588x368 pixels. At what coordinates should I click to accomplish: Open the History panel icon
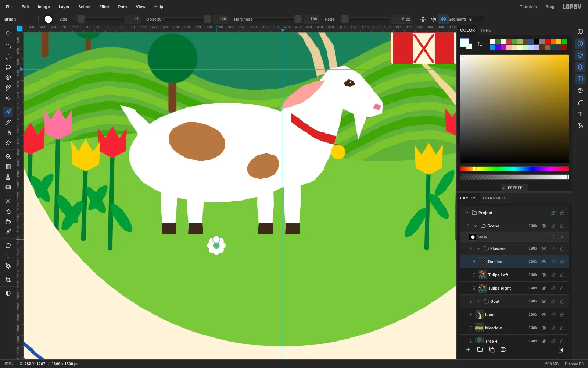[x=580, y=91]
